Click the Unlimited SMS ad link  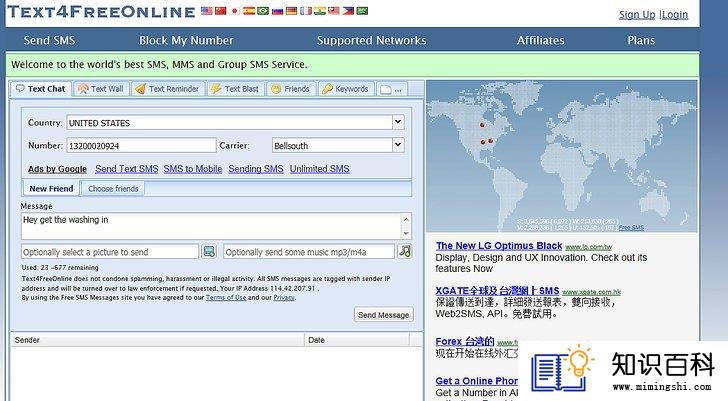tap(319, 169)
